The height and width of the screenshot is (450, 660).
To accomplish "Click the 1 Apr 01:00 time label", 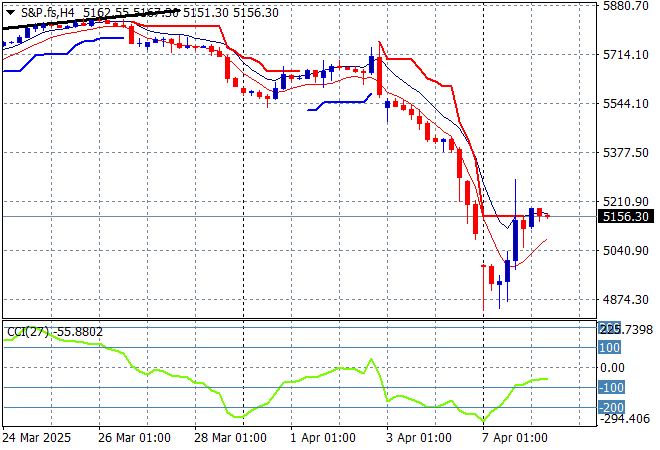I will coord(323,438).
